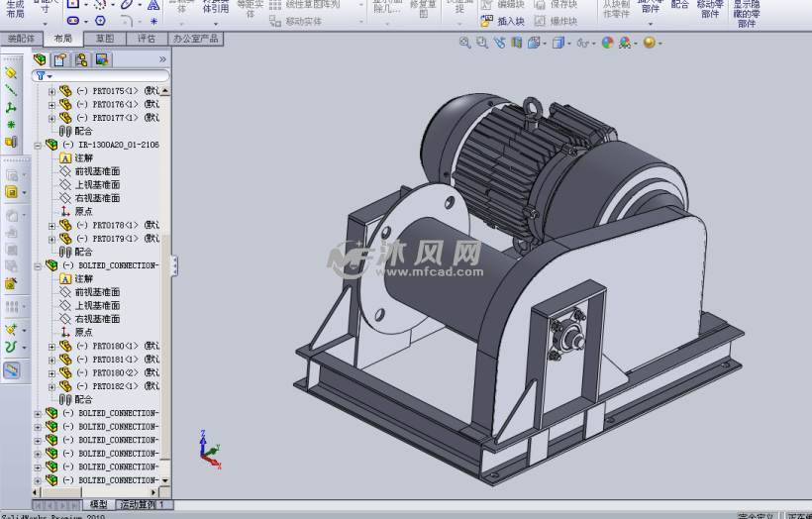Switch to the 运动算例 1 bottom tab

pyautogui.click(x=144, y=504)
